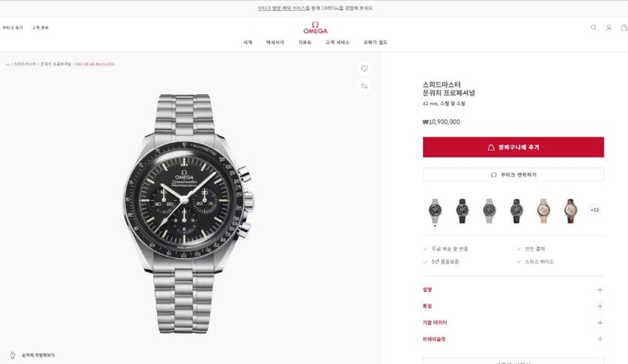Open the search magnifier icon
Screen dimensions: 628x364
point(593,27)
